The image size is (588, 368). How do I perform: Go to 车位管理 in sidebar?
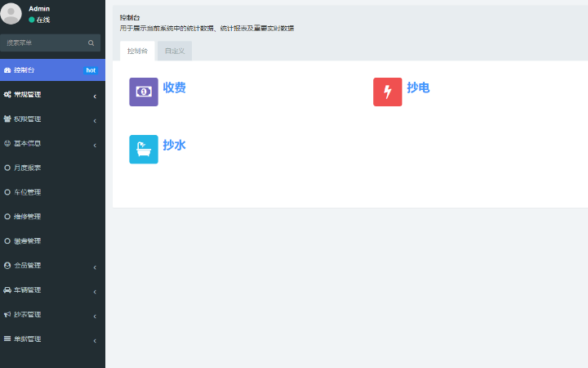27,192
